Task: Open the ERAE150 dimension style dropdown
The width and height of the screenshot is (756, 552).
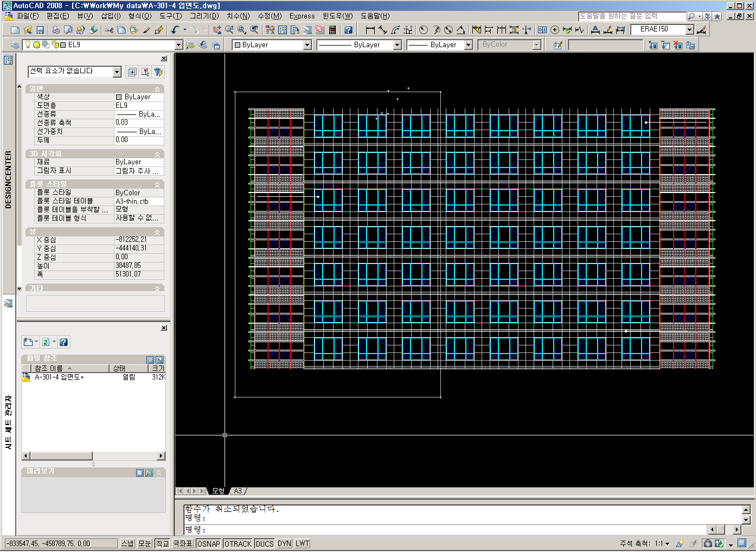Action: pyautogui.click(x=689, y=29)
